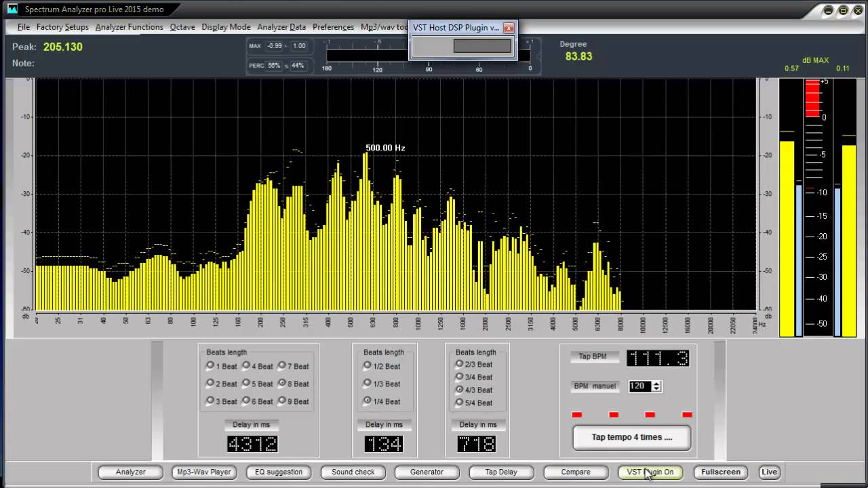Switch to the Analyzer mode
The height and width of the screenshot is (488, 868).
[131, 472]
